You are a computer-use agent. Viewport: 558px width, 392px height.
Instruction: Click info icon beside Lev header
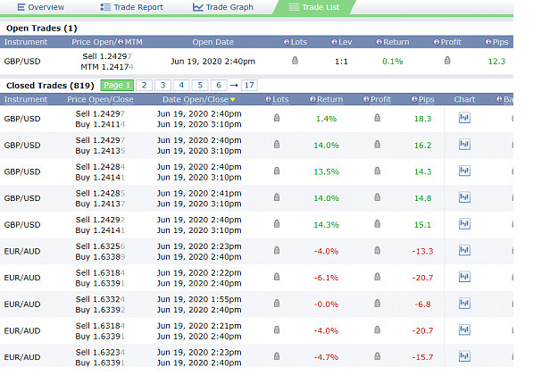(334, 42)
